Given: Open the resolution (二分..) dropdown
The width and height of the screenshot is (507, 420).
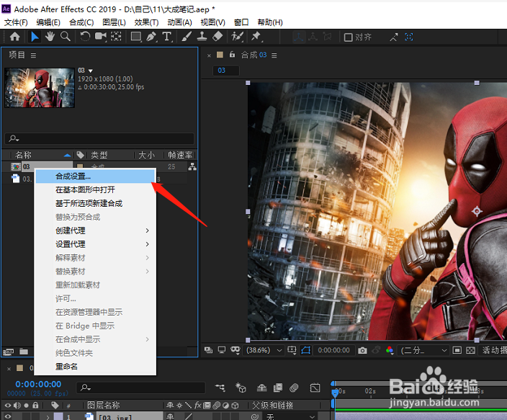Looking at the screenshot, I should point(424,350).
